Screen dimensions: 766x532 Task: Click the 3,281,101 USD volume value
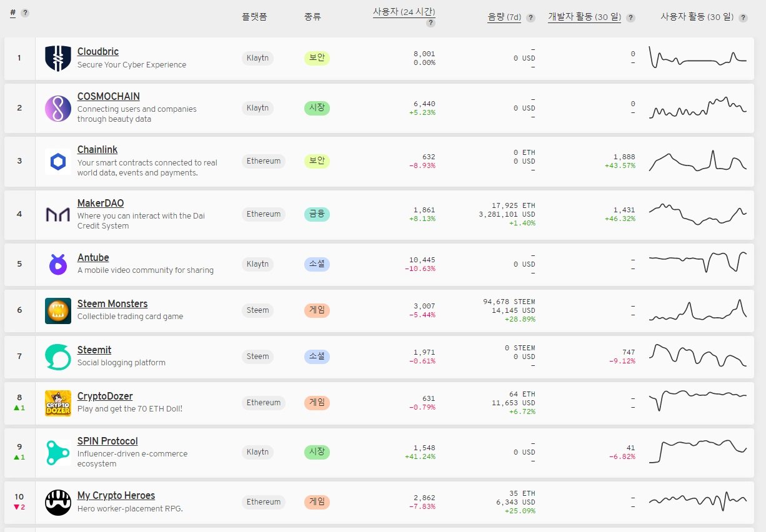(x=507, y=214)
